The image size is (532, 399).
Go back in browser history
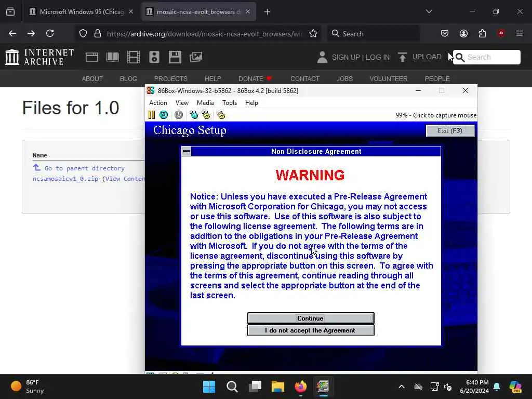(x=12, y=33)
